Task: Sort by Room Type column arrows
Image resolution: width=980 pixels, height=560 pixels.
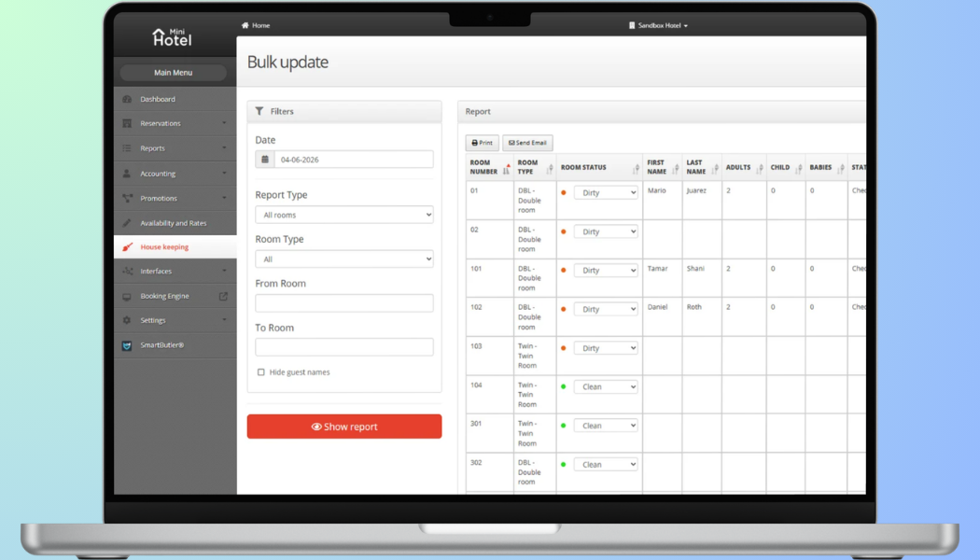Action: 550,167
